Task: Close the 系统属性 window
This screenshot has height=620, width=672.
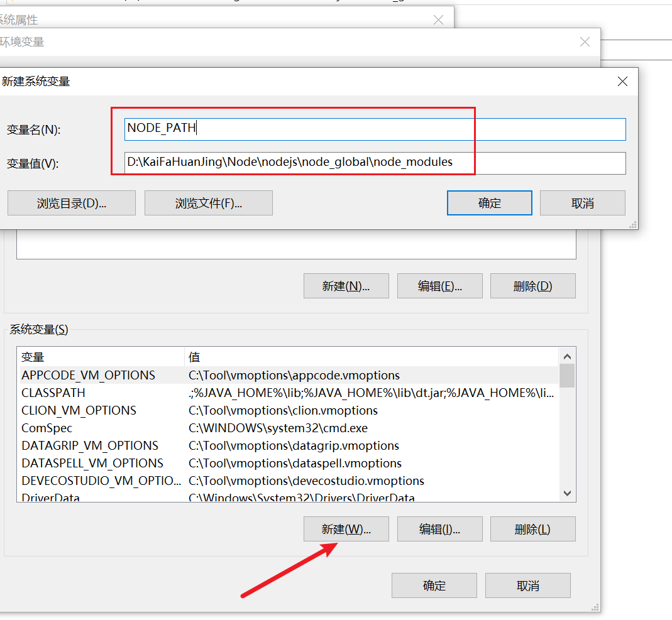Action: pyautogui.click(x=438, y=19)
